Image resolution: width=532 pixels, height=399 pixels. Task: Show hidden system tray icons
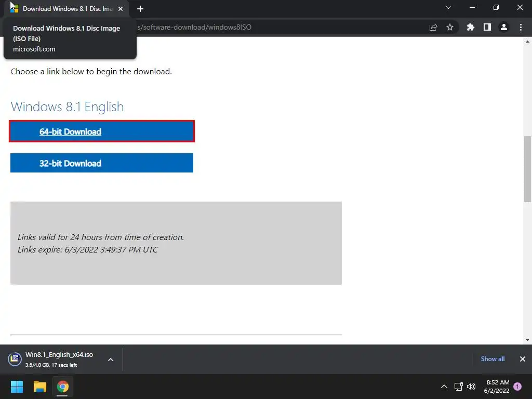[444, 387]
